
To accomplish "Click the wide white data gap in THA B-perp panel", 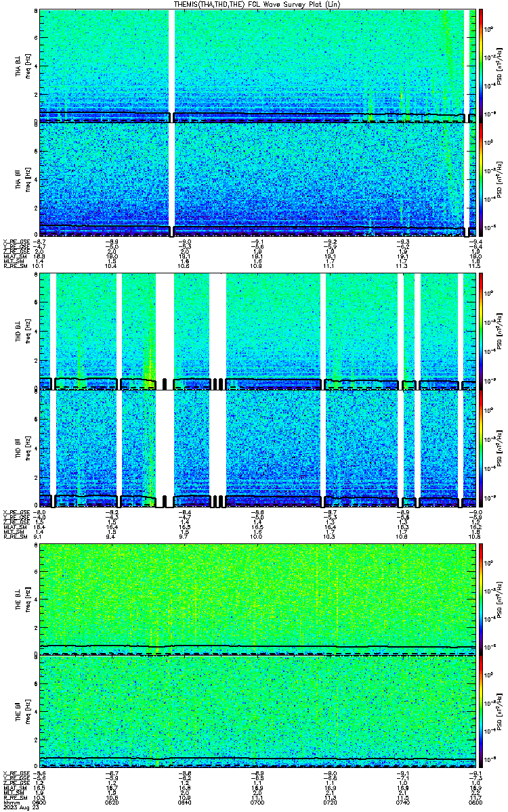I will click(171, 65).
